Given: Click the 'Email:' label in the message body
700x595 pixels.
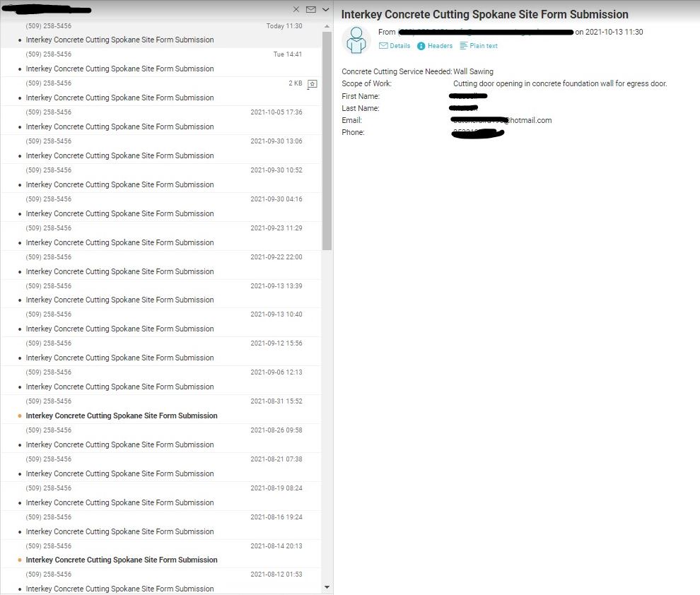Looking at the screenshot, I should tap(352, 120).
